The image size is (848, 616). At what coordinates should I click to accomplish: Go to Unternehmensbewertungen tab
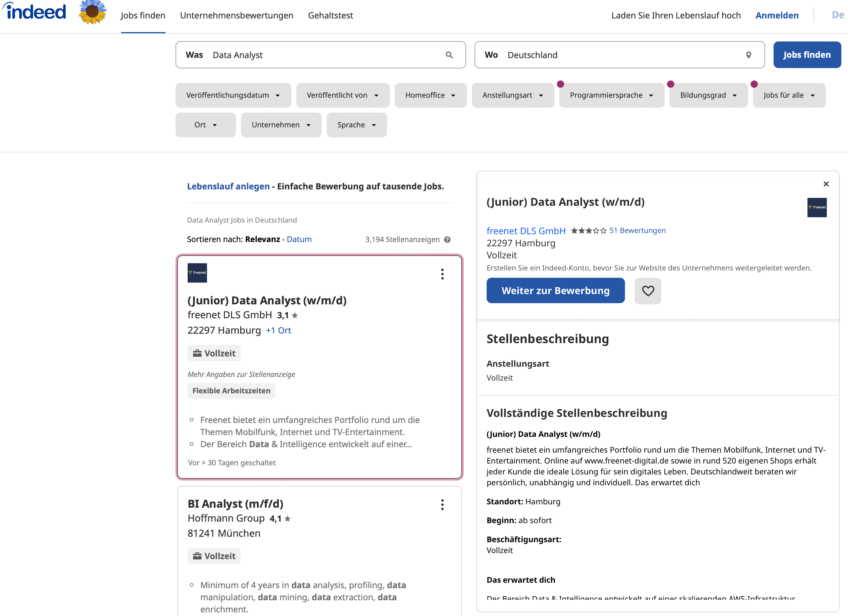coord(236,15)
